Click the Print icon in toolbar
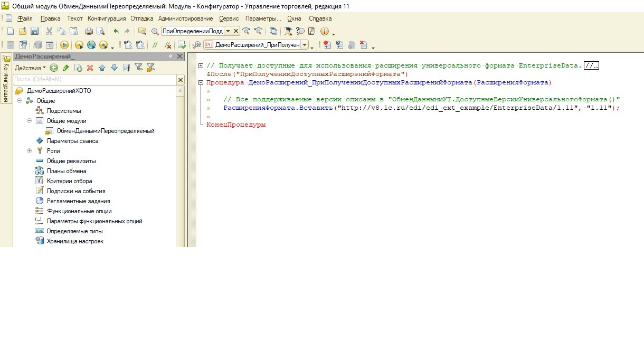The image size is (644, 342). [x=89, y=31]
